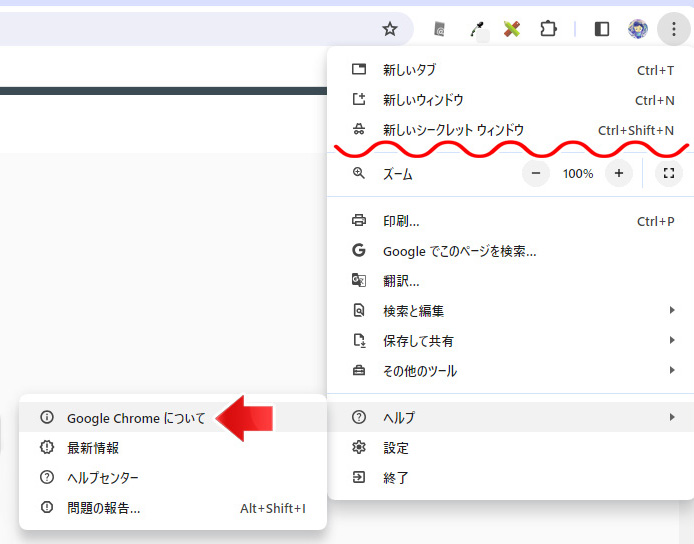694x544 pixels.
Task: Click the new window icon in the menu
Action: click(x=359, y=99)
